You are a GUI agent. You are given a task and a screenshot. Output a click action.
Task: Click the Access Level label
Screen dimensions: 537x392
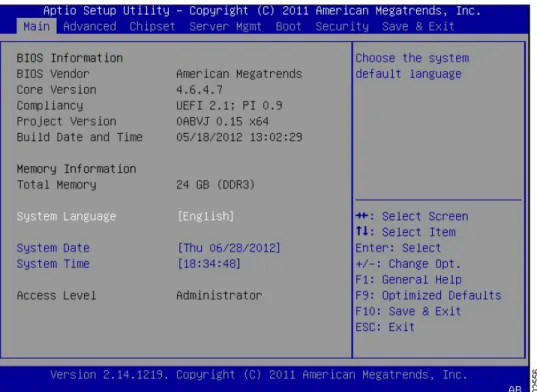pyautogui.click(x=57, y=295)
